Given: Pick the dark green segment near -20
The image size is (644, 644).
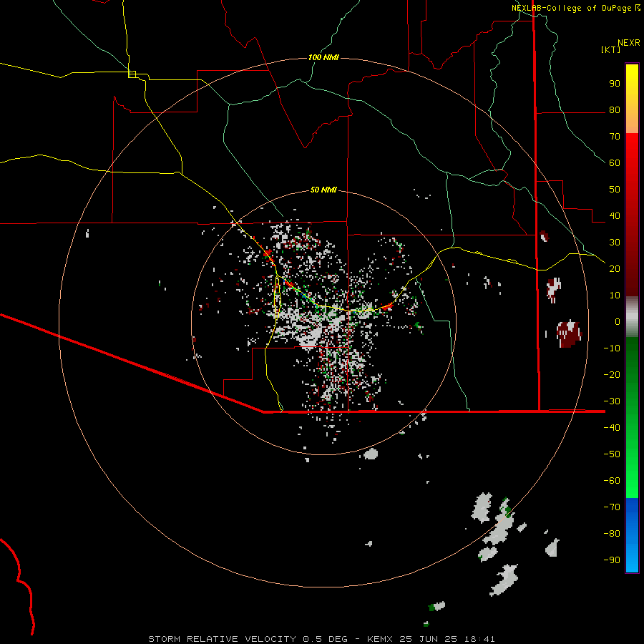Looking at the screenshot, I should coord(632,370).
